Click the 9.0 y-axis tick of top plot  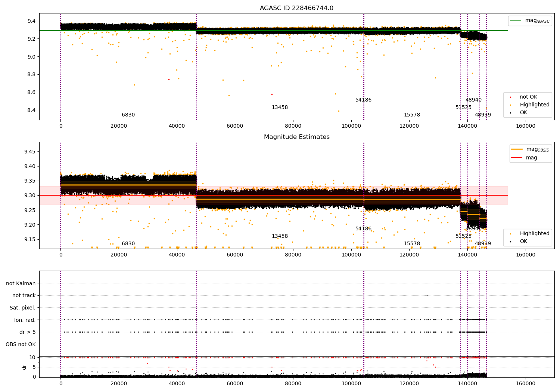31,57
